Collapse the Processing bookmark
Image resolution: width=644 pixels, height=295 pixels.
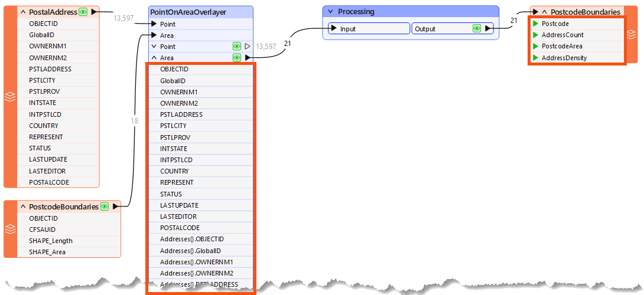pos(330,12)
